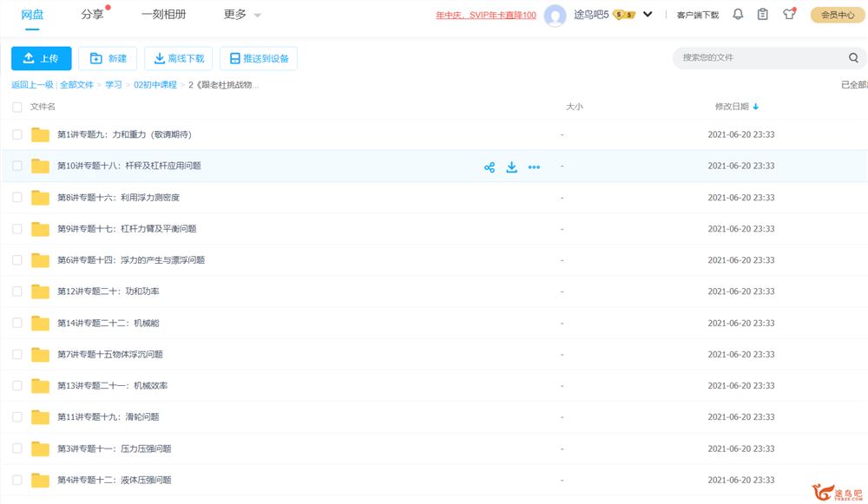This screenshot has width=868, height=504.
Task: Open folder 第3讲专题十一：压力压强问题
Action: 114,448
